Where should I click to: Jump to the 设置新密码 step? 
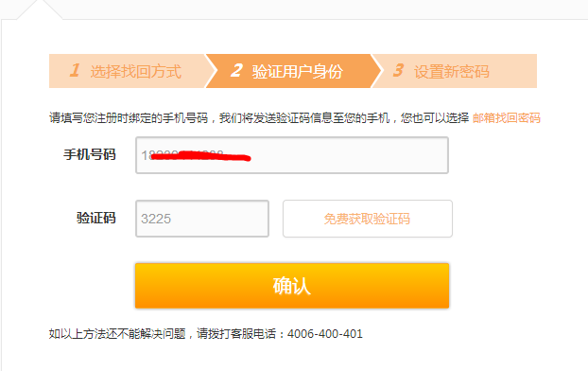click(455, 71)
